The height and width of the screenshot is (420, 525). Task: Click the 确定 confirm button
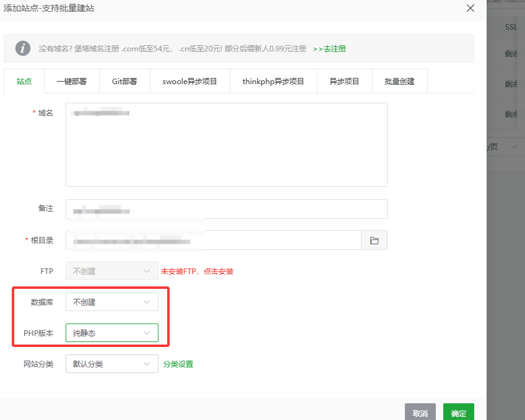(458, 412)
